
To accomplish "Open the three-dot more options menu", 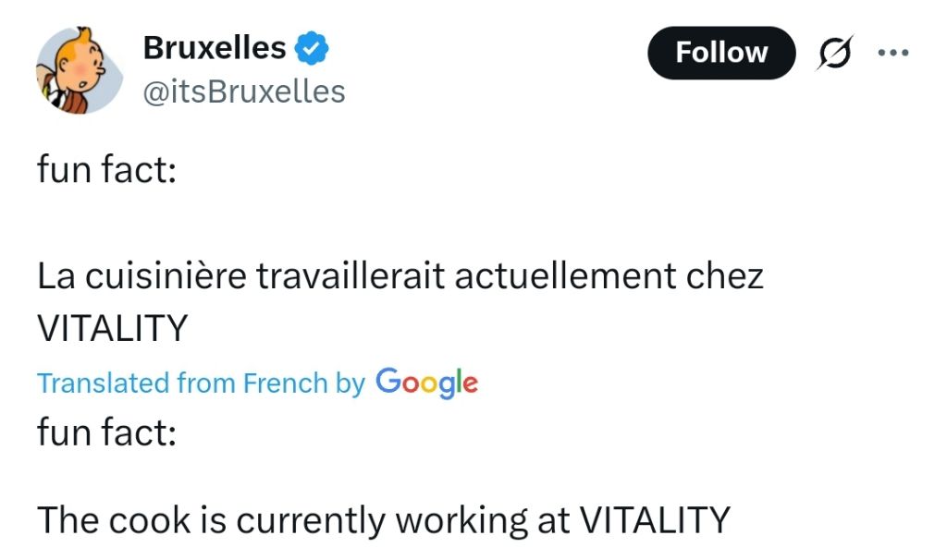I will coord(893,53).
